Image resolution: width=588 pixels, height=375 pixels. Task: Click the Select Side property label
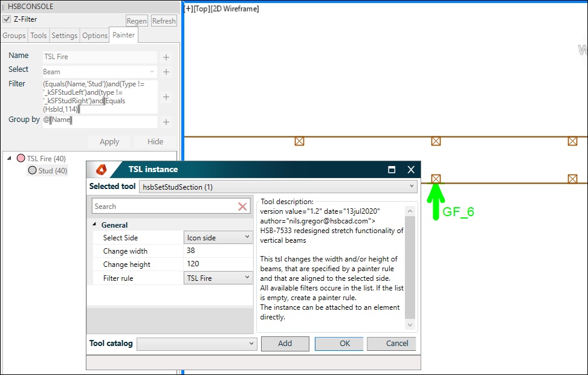(120, 237)
